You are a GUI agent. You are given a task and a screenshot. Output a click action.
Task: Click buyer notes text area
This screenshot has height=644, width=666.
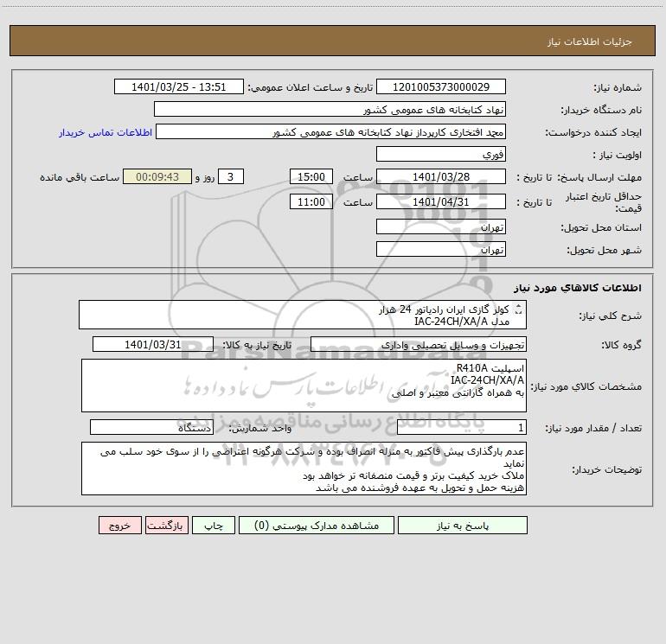tap(304, 469)
